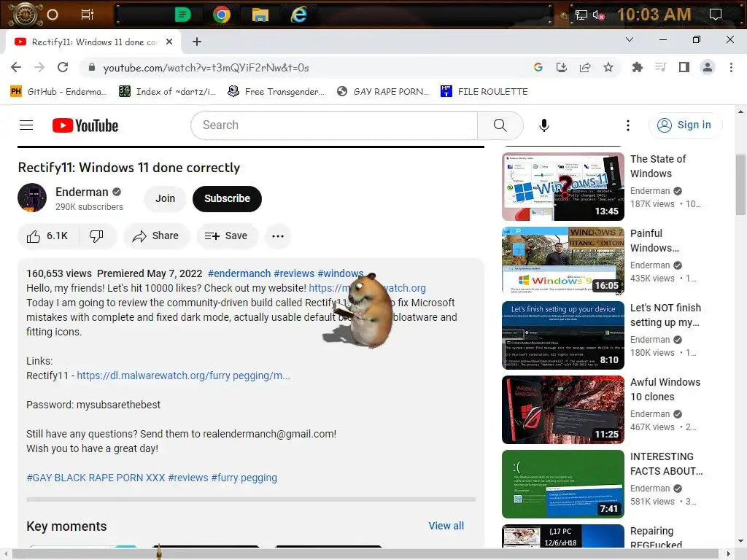
Task: Open Enderman channel avatar
Action: (x=32, y=198)
